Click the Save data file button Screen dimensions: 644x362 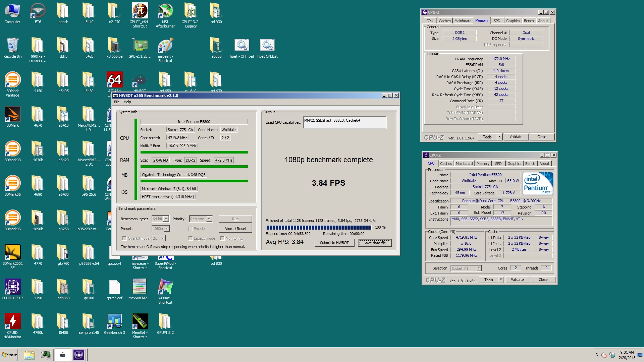point(375,243)
